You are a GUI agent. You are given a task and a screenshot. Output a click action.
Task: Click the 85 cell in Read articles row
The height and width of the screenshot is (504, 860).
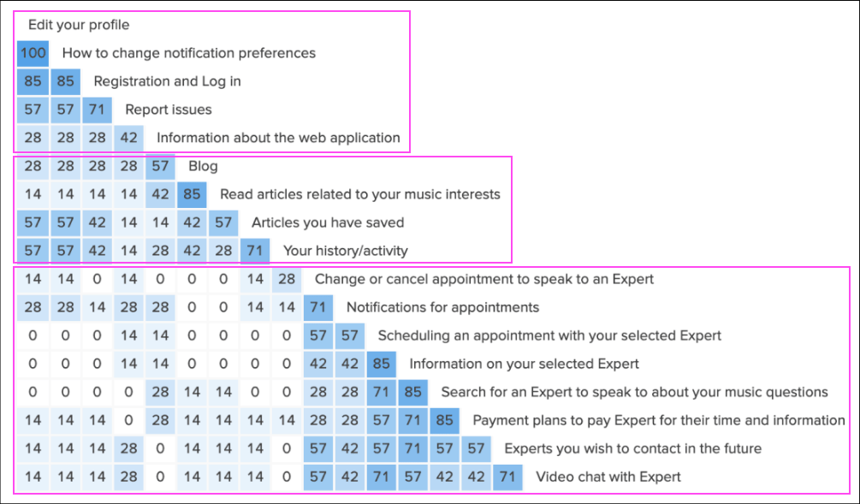pos(191,194)
